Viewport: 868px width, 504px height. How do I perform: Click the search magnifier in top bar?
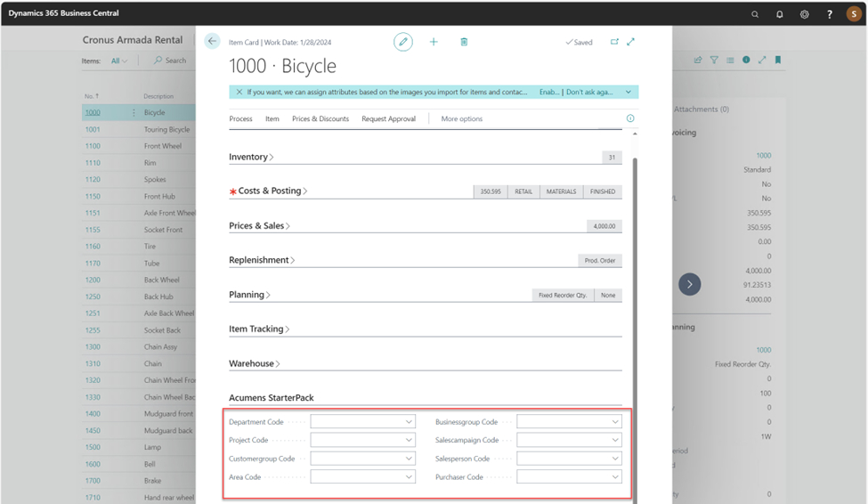pyautogui.click(x=755, y=14)
